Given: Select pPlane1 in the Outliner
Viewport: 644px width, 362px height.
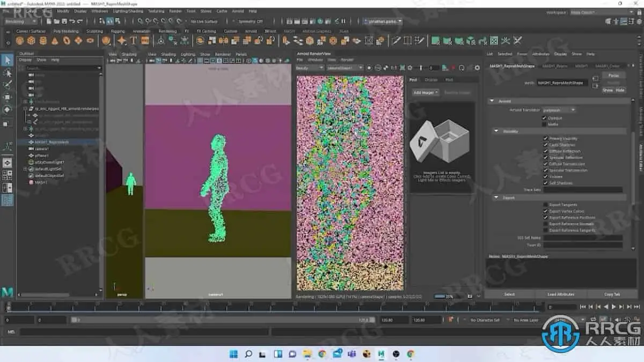Looking at the screenshot, I should pos(42,155).
